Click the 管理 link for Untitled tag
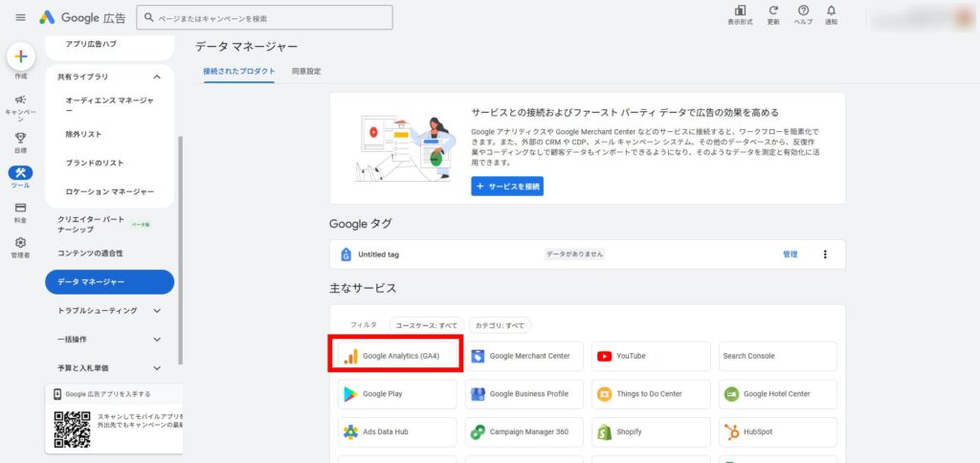 [x=790, y=254]
